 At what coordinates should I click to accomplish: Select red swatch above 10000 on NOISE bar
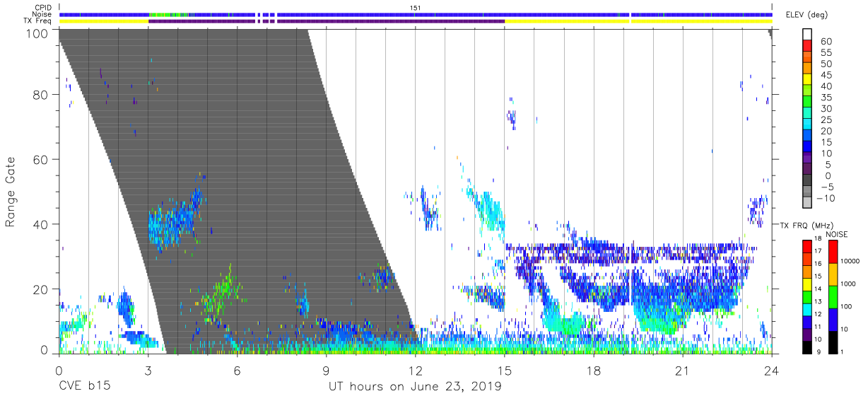[x=833, y=252]
